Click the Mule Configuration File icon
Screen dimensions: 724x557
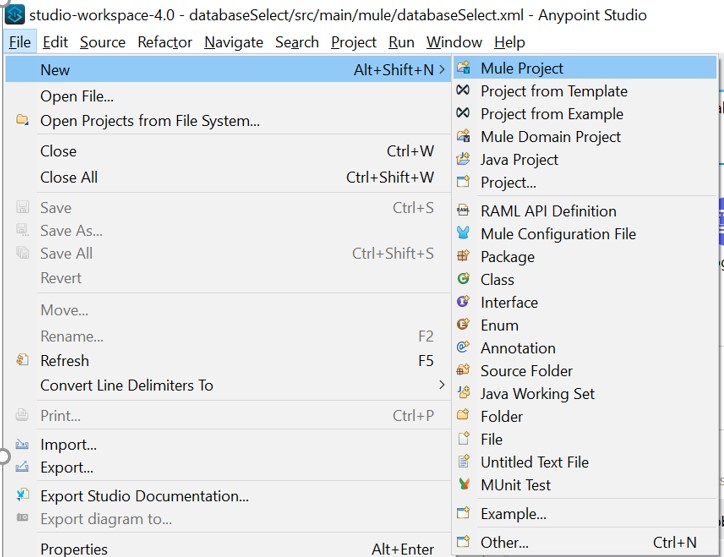463,234
